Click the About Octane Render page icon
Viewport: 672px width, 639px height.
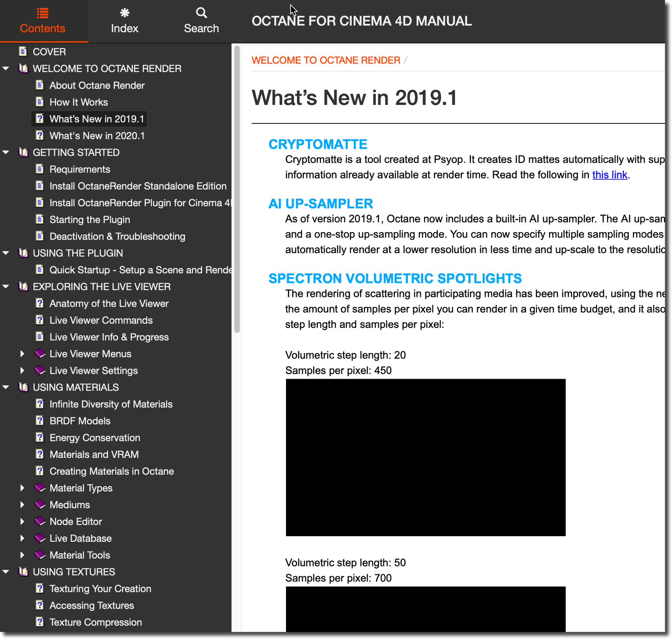click(40, 85)
